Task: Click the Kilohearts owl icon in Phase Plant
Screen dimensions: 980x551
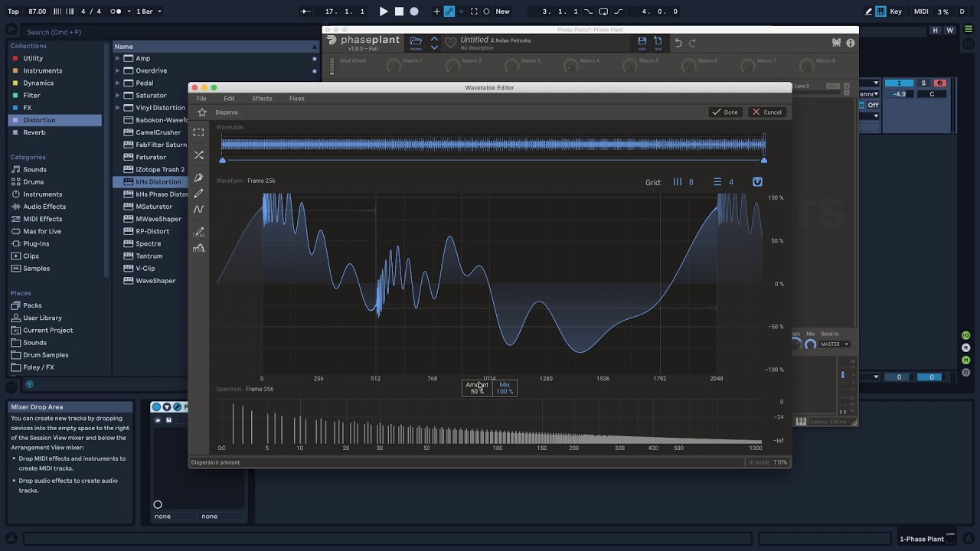Action: tap(837, 43)
